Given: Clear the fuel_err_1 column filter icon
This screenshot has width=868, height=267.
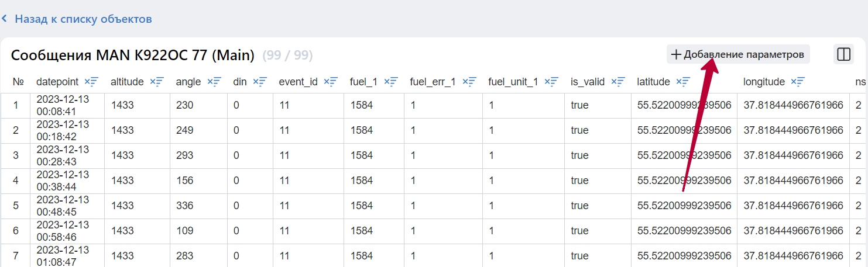Looking at the screenshot, I should pyautogui.click(x=469, y=82).
